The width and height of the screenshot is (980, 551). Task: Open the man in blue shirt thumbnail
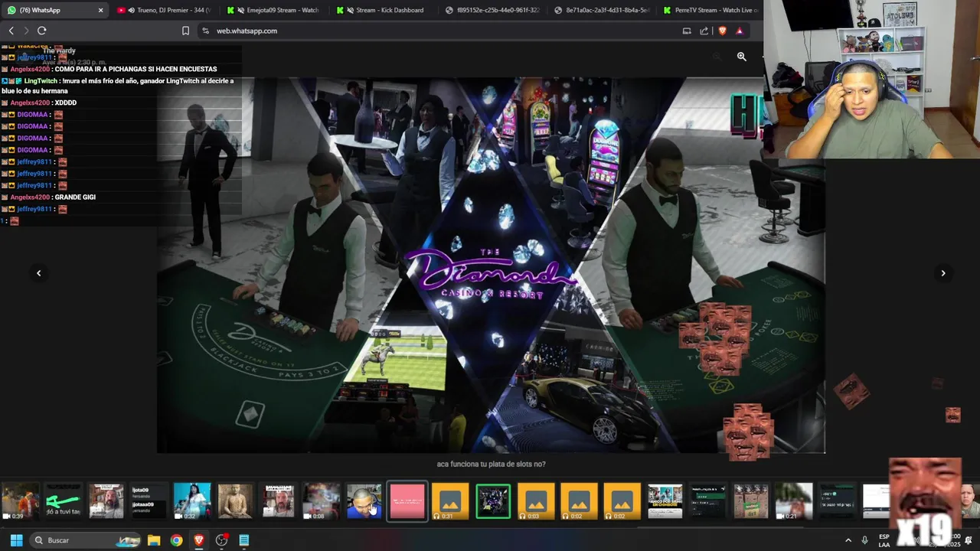pos(364,501)
